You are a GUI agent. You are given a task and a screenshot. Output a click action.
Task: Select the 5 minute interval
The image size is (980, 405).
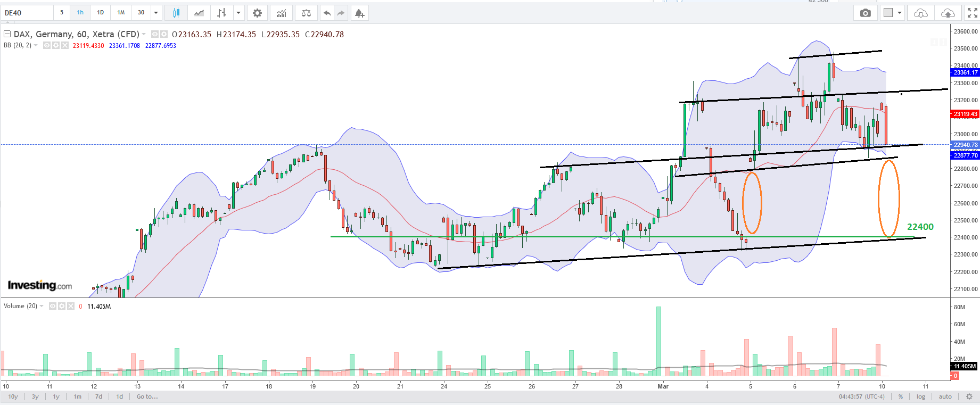[x=62, y=13]
